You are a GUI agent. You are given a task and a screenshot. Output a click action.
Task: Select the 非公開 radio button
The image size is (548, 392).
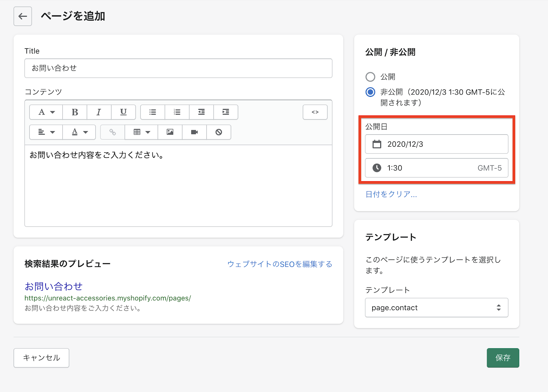(x=370, y=92)
